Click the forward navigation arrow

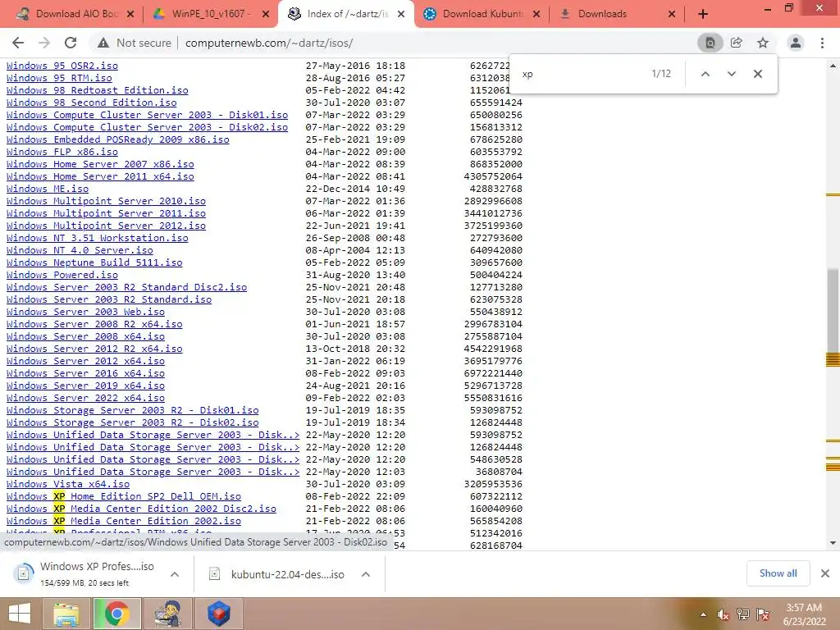coord(44,43)
